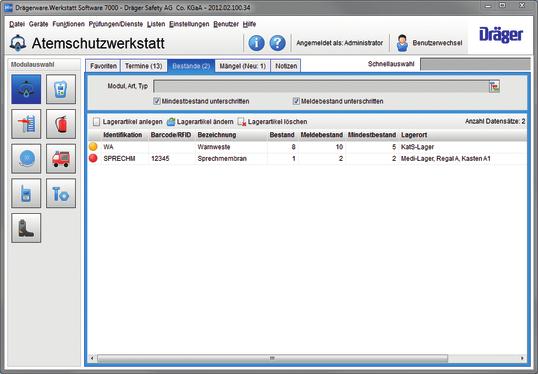
Task: Sort by Mindestbestand column header
Action: pos(372,135)
